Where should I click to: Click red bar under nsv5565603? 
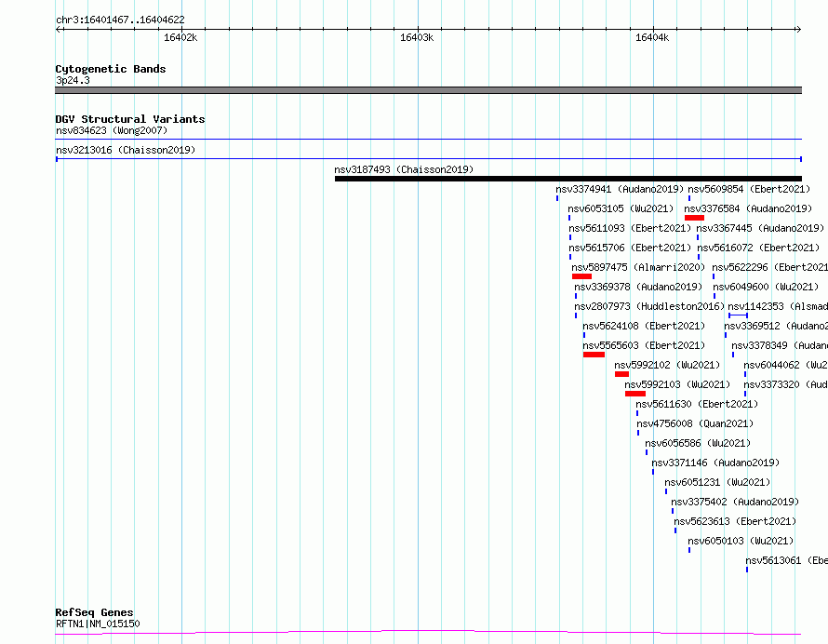[x=594, y=355]
